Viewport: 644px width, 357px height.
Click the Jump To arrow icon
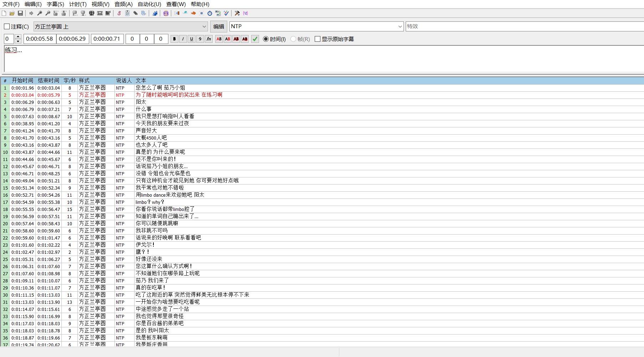click(31, 13)
